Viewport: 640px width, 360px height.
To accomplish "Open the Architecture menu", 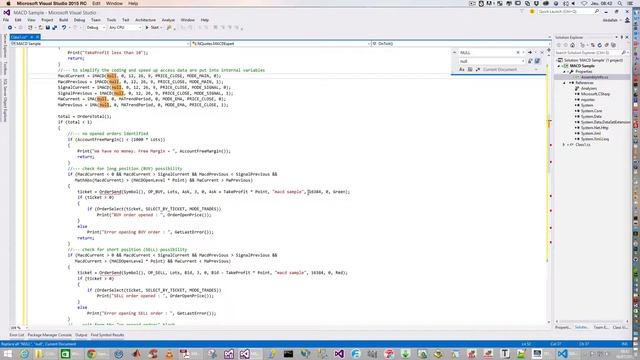I will pos(145,20).
